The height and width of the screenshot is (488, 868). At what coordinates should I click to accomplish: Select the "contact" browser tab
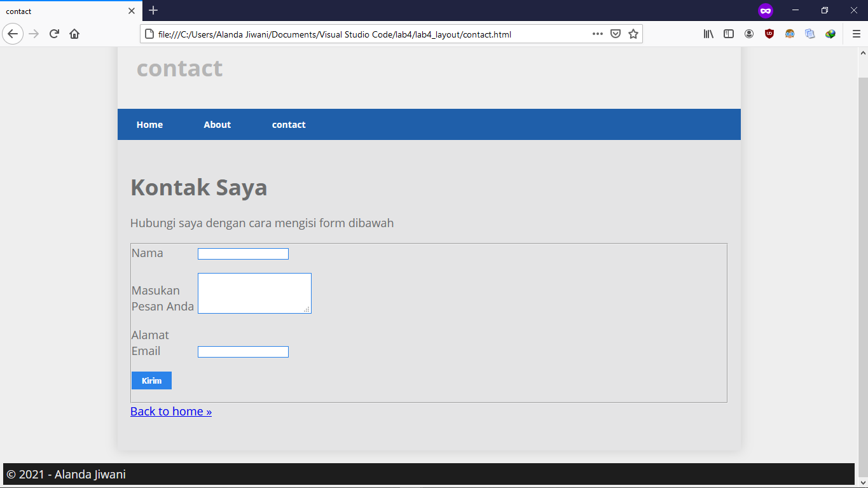point(70,11)
